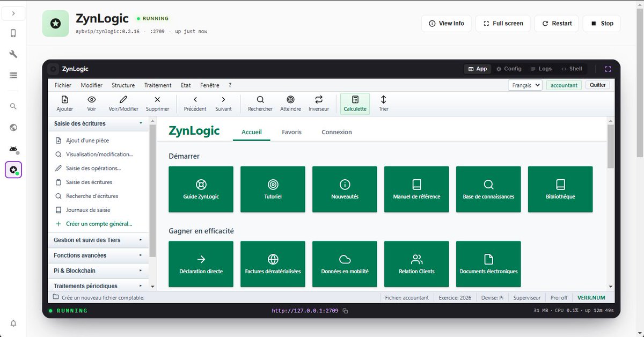Click the Stop button

pyautogui.click(x=602, y=24)
